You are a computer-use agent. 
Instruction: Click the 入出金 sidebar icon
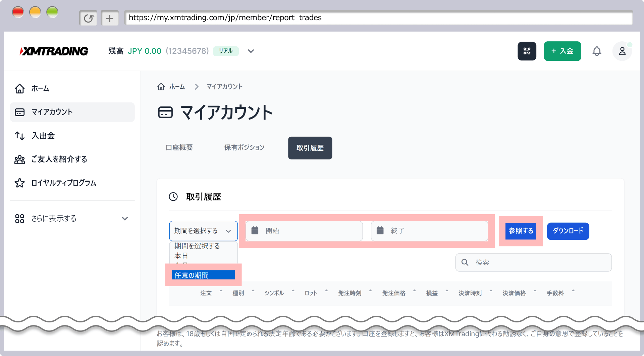[x=19, y=136]
